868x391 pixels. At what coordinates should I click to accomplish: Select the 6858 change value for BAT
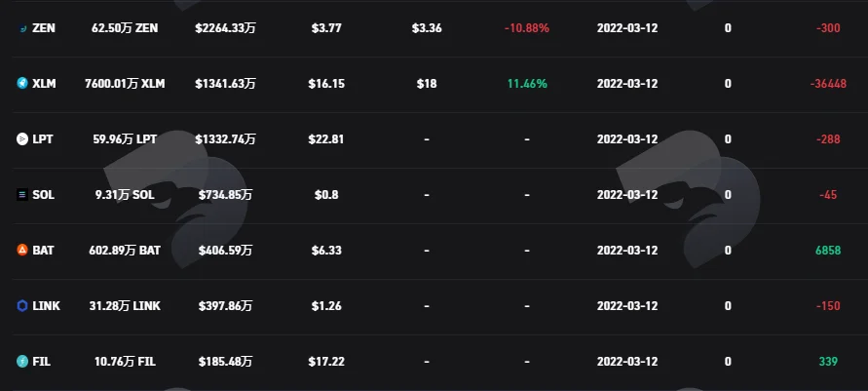pyautogui.click(x=828, y=251)
